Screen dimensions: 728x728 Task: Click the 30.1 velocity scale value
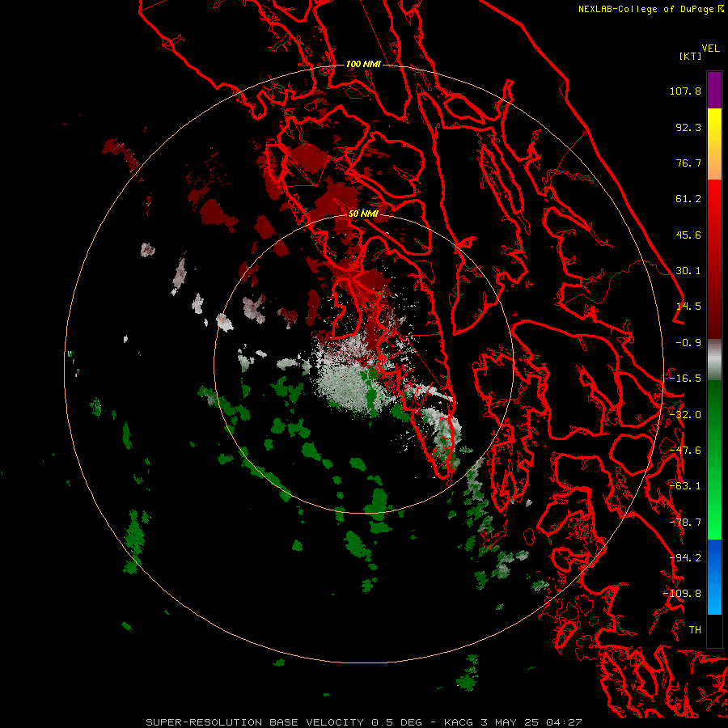click(x=688, y=271)
